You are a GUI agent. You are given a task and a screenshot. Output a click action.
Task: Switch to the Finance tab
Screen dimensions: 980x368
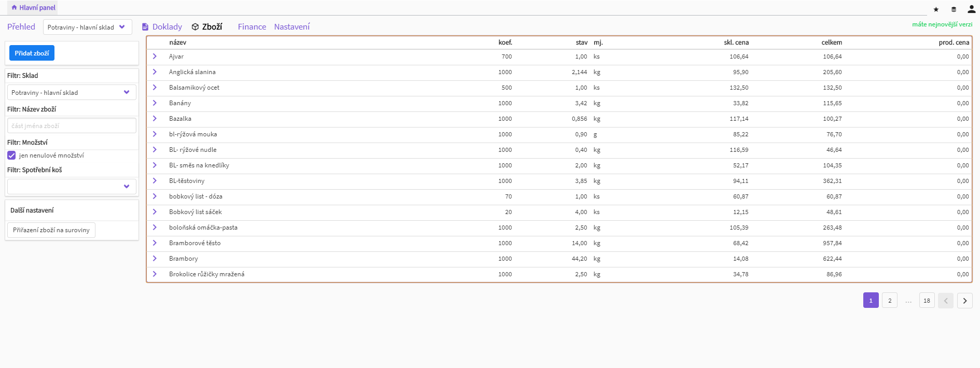tap(252, 27)
